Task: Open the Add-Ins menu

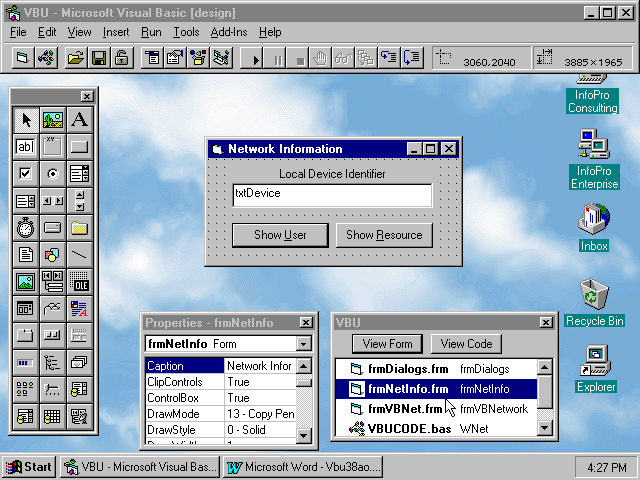Action: 229,32
